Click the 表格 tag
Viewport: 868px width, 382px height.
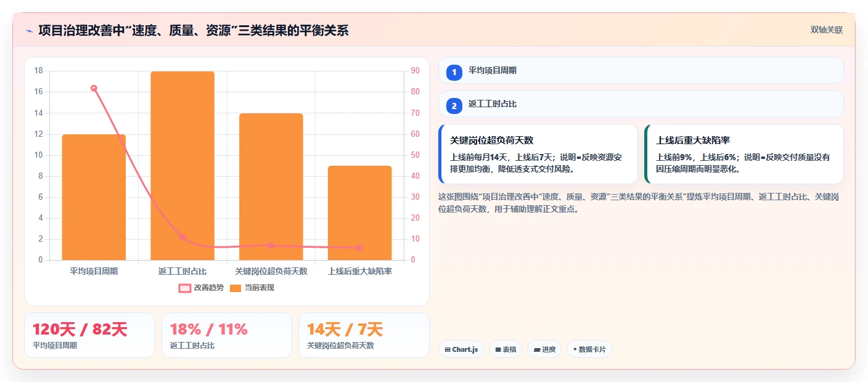click(506, 349)
